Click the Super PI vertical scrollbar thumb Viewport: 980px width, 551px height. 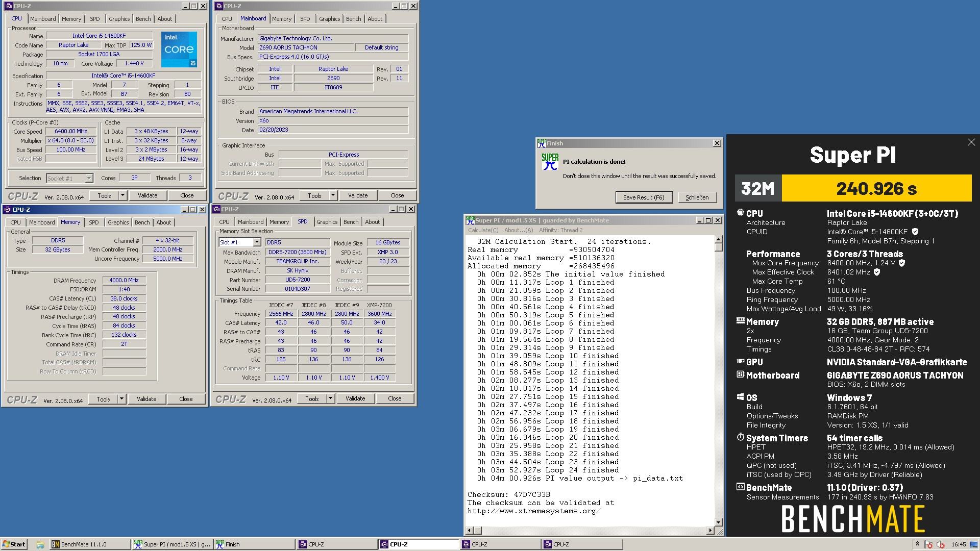(x=719, y=247)
